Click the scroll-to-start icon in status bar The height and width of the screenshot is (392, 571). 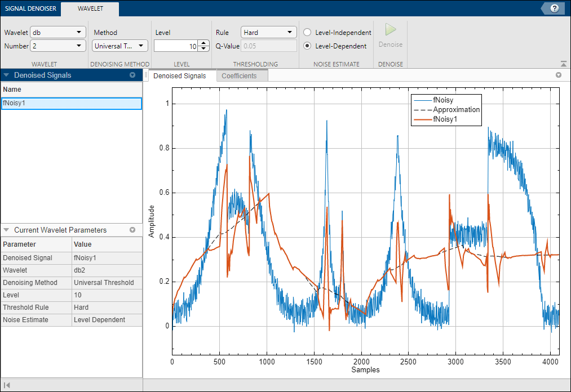click(x=8, y=385)
